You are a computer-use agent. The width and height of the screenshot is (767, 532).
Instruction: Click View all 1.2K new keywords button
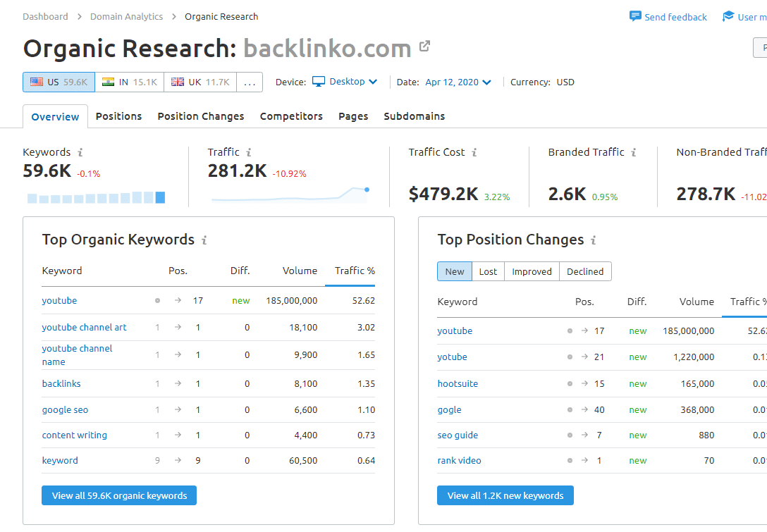coord(505,495)
